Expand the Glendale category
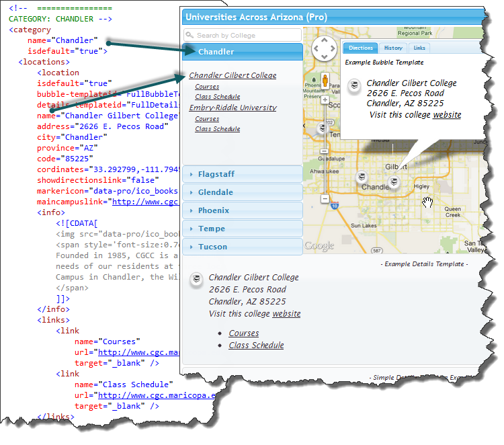 243,192
